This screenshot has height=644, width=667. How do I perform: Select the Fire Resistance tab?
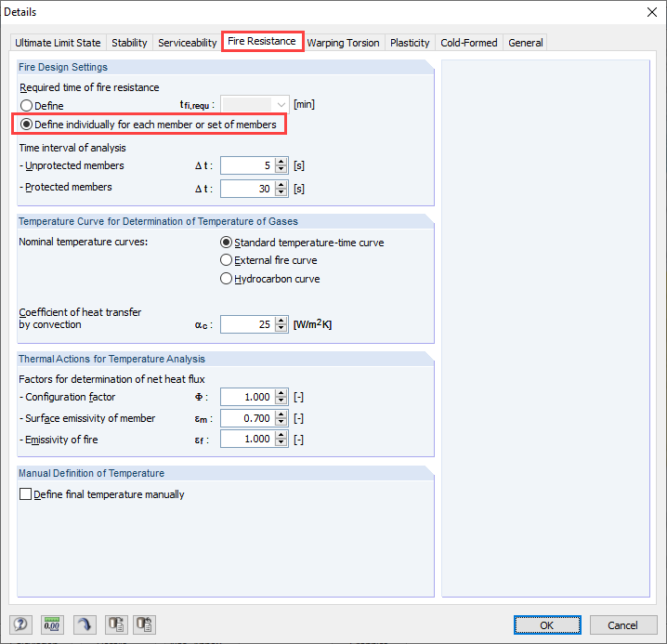[262, 41]
